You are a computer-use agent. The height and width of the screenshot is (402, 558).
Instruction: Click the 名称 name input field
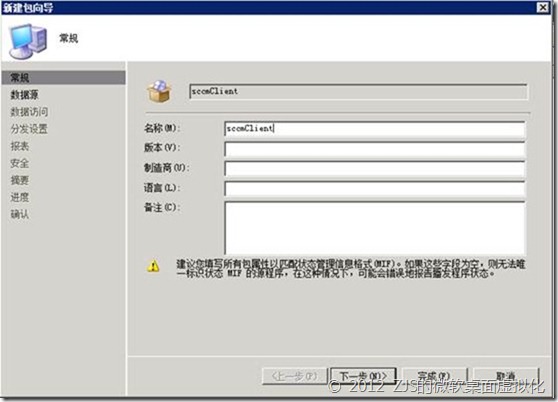point(375,129)
